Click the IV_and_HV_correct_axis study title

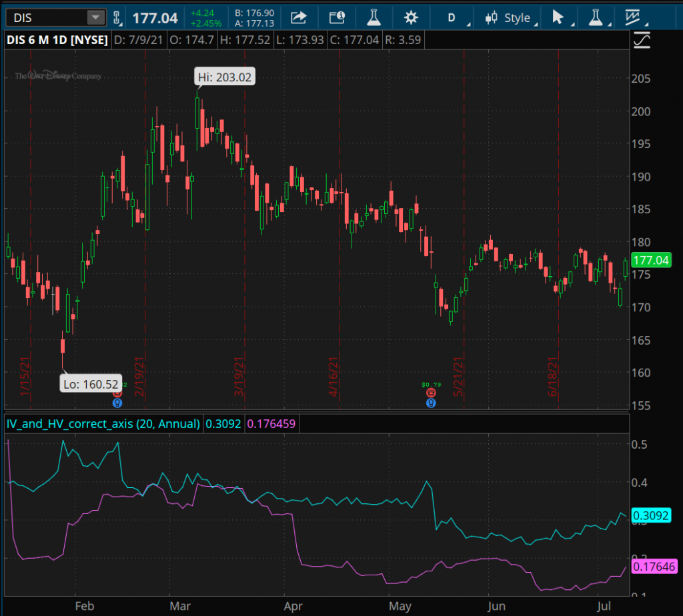tap(103, 423)
